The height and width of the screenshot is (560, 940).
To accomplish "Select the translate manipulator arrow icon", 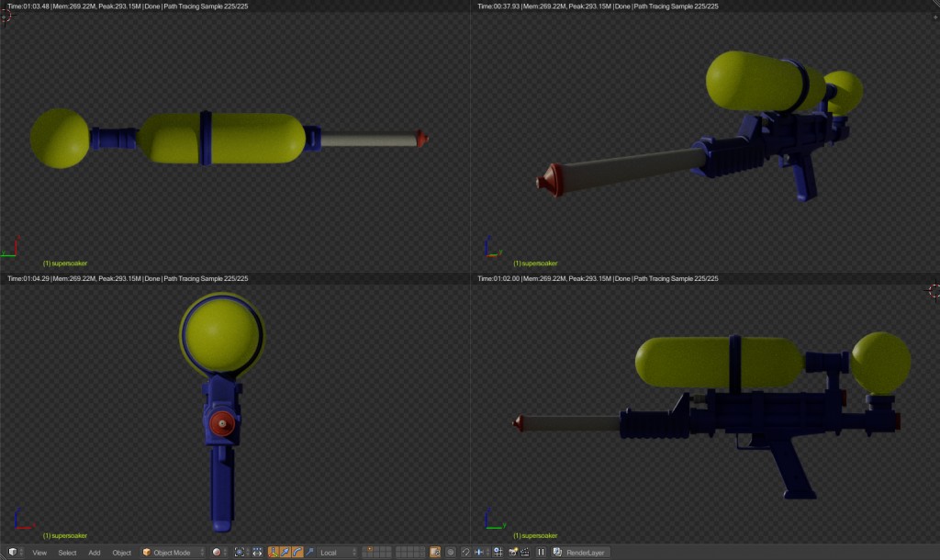I will coord(285,552).
